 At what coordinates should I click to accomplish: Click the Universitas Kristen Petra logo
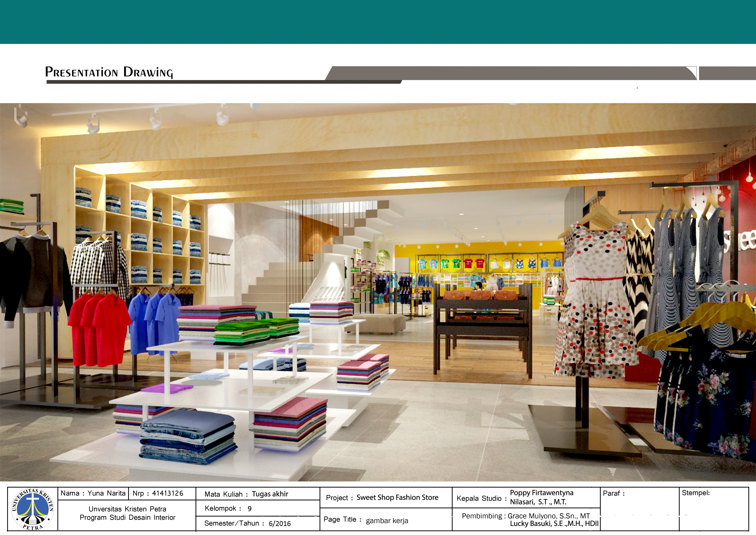(33, 509)
